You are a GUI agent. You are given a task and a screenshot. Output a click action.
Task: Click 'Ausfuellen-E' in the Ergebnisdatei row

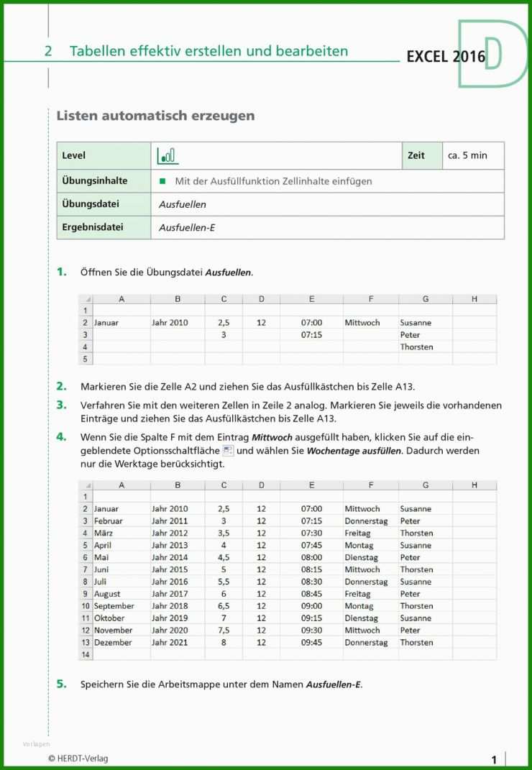(187, 228)
